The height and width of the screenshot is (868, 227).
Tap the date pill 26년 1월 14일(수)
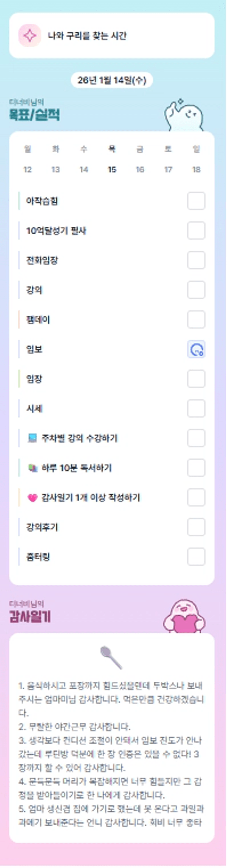click(111, 80)
